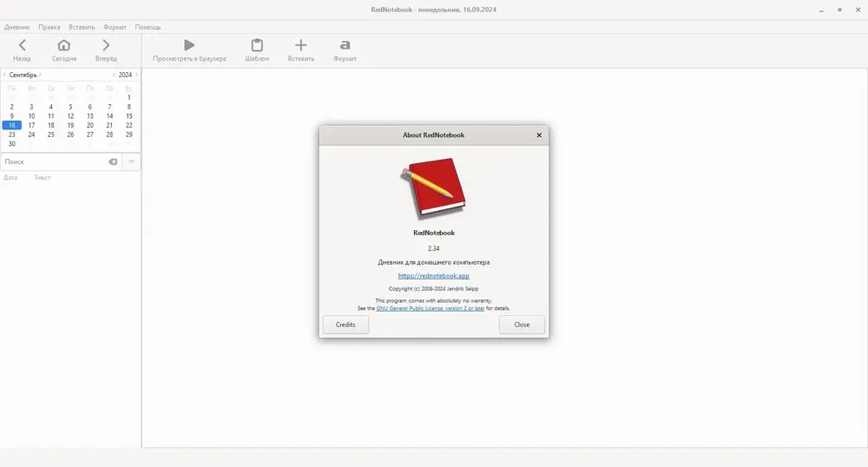Select September 14 in the calendar
The image size is (868, 467).
click(109, 116)
